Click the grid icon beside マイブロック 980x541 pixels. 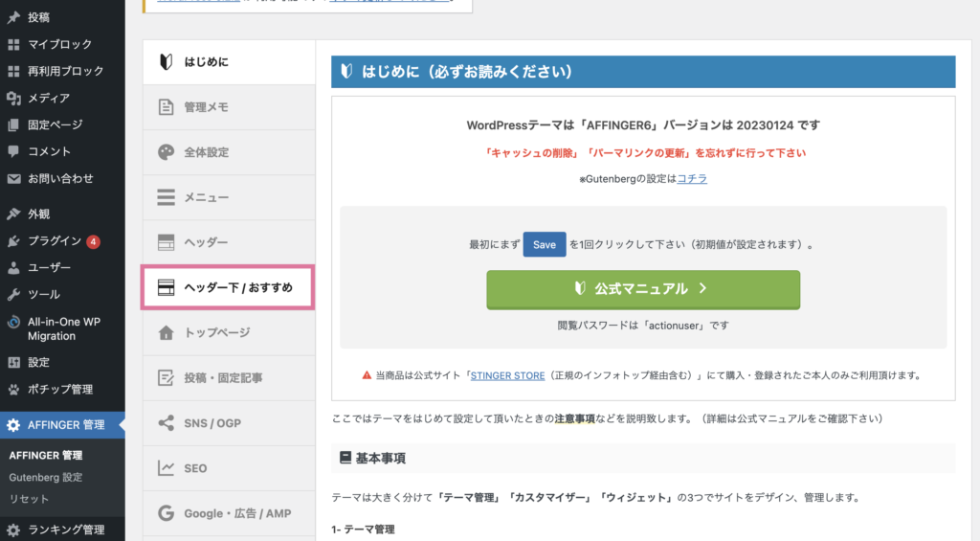(13, 44)
